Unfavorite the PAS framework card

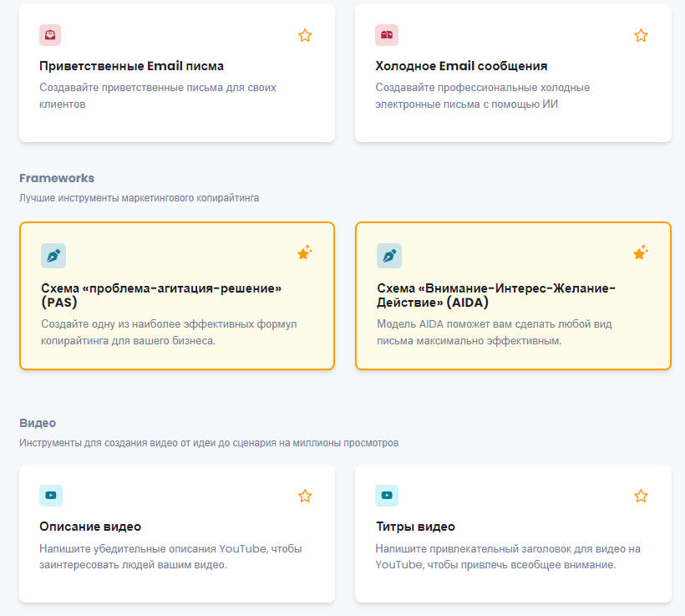305,252
